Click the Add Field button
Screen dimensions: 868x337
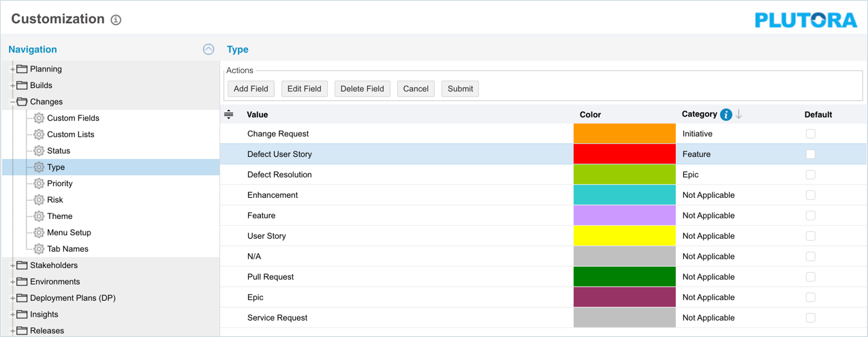(251, 89)
